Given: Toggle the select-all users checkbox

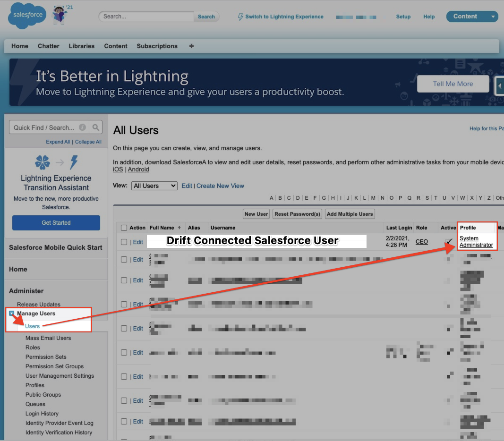Looking at the screenshot, I should pos(124,228).
